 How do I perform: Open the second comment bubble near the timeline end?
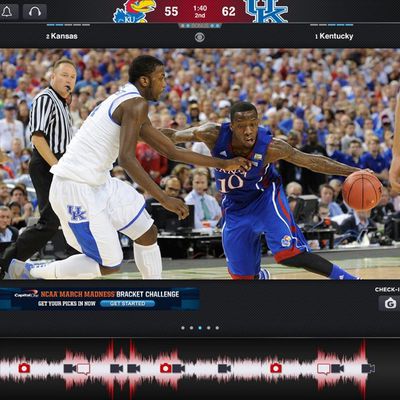point(323,368)
